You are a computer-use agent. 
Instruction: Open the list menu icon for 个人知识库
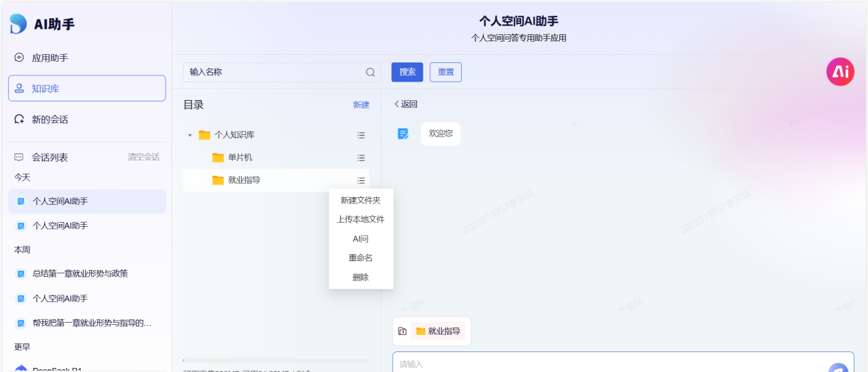pyautogui.click(x=361, y=136)
